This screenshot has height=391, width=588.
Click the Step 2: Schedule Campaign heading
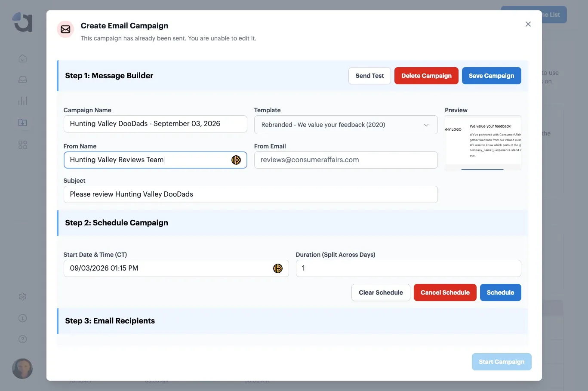point(117,223)
